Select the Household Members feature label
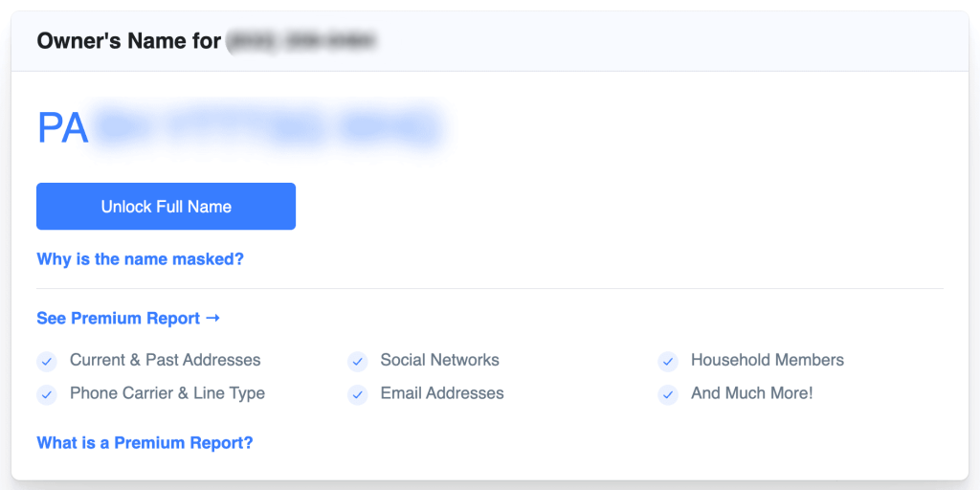This screenshot has width=980, height=490. tap(768, 360)
